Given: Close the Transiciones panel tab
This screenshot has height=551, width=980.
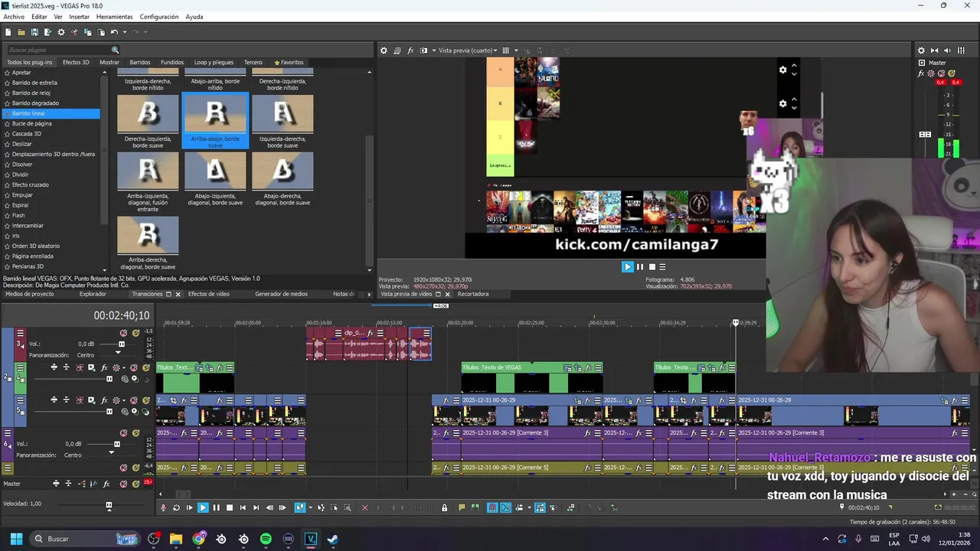Looking at the screenshot, I should (178, 294).
